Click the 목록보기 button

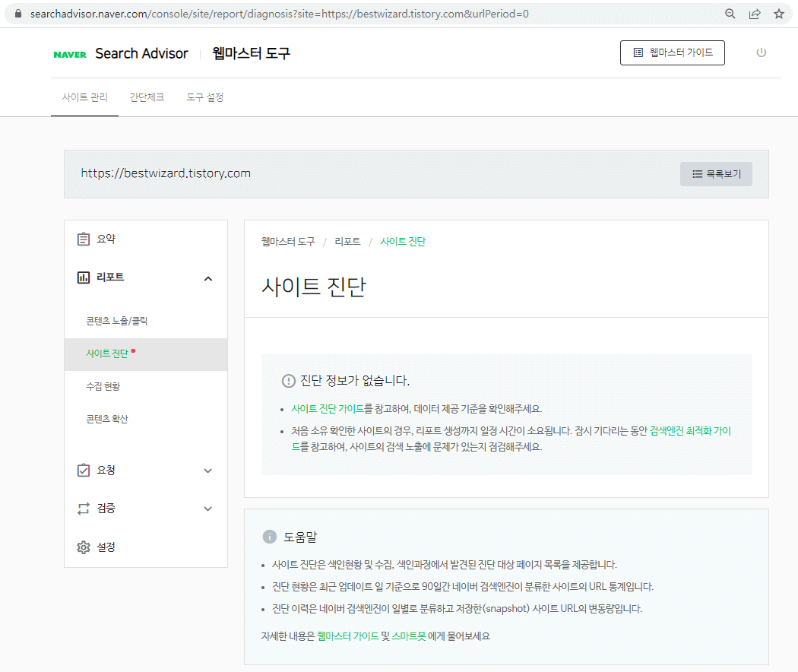tap(715, 174)
